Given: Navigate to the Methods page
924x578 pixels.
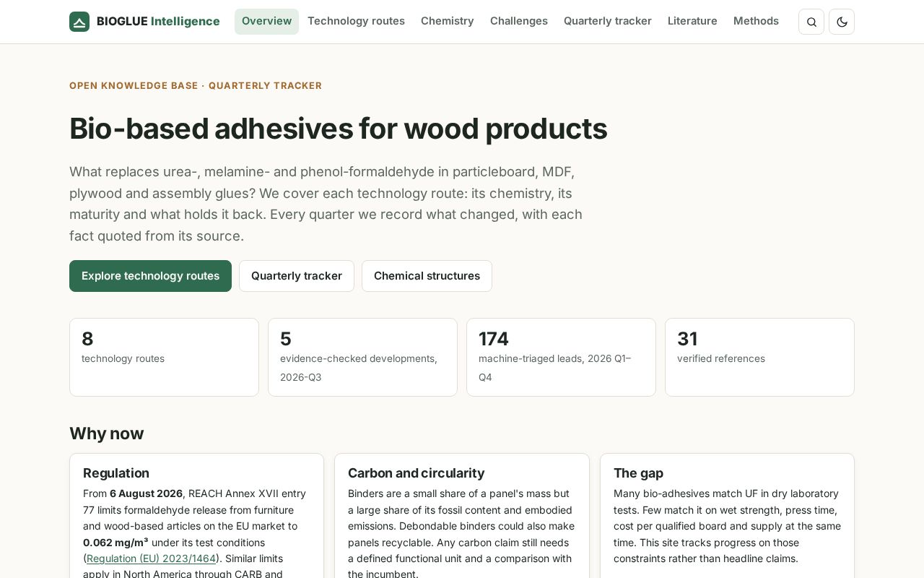Looking at the screenshot, I should 756,22.
